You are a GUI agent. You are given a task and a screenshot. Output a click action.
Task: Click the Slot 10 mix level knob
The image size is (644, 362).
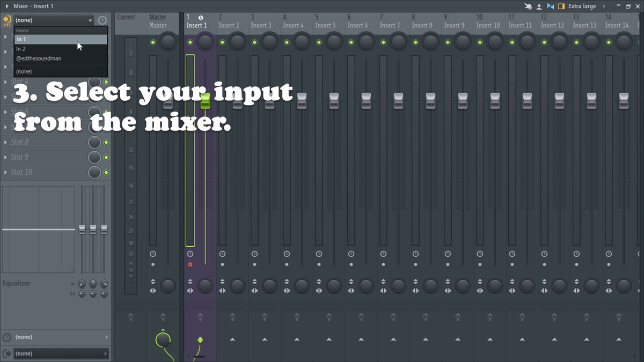(x=94, y=172)
